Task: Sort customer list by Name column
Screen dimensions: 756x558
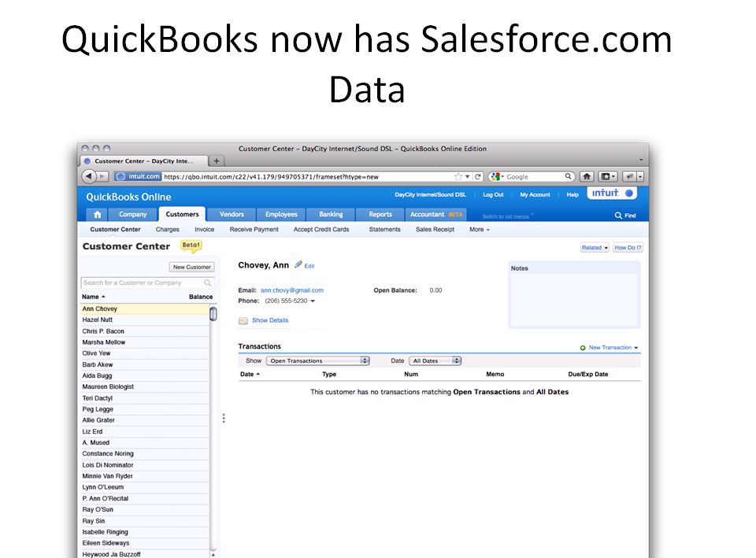Action: click(x=93, y=297)
